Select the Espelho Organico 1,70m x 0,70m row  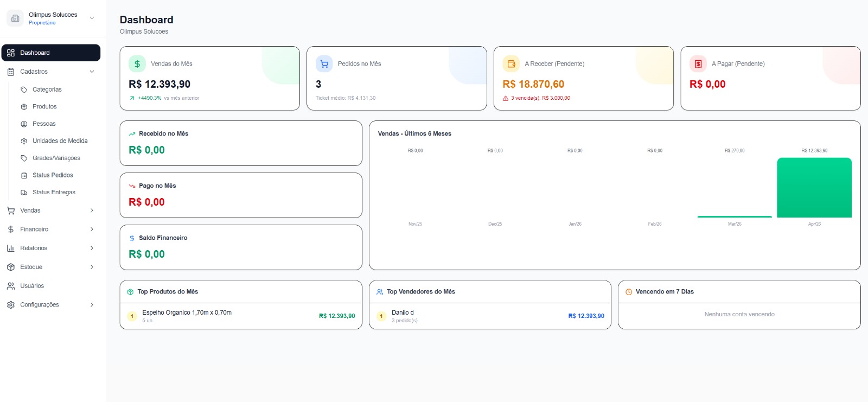[x=241, y=316]
